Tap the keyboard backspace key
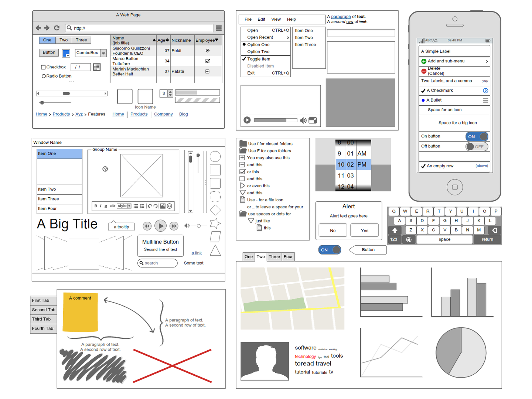532x399 pixels. point(495,230)
